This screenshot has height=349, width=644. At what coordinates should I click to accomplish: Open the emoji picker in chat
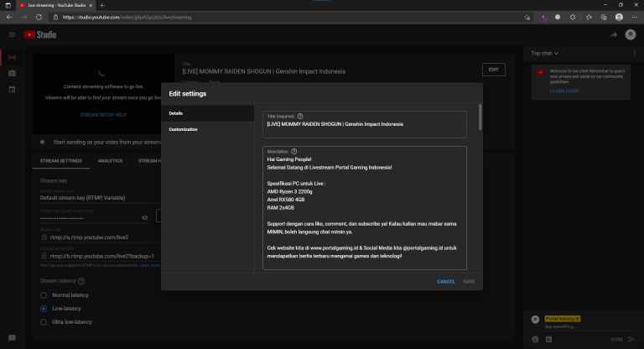click(535, 339)
